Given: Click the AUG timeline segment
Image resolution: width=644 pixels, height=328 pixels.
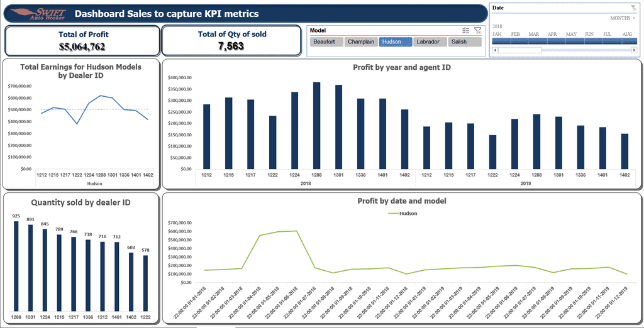Looking at the screenshot, I should (x=629, y=41).
